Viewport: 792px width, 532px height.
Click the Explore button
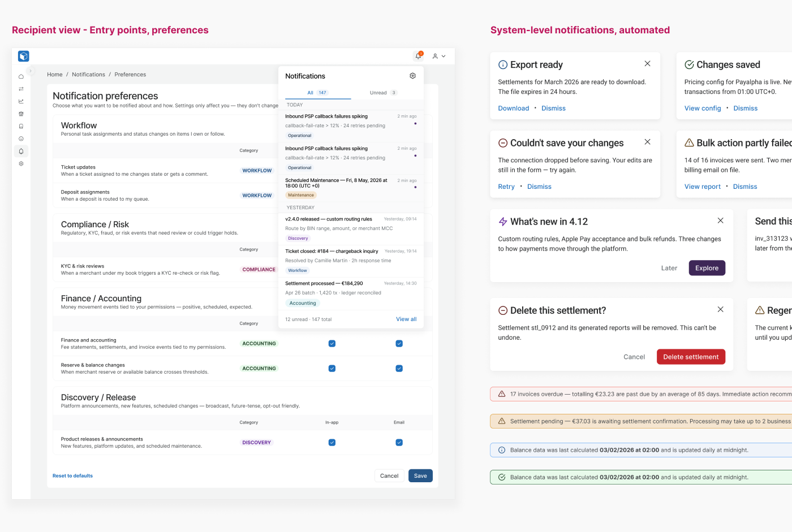pos(707,268)
